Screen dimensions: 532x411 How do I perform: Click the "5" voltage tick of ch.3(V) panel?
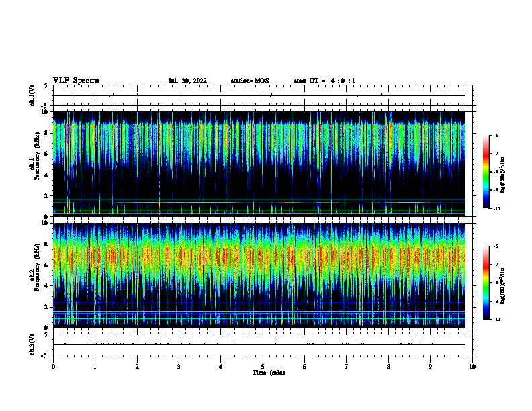point(46,334)
